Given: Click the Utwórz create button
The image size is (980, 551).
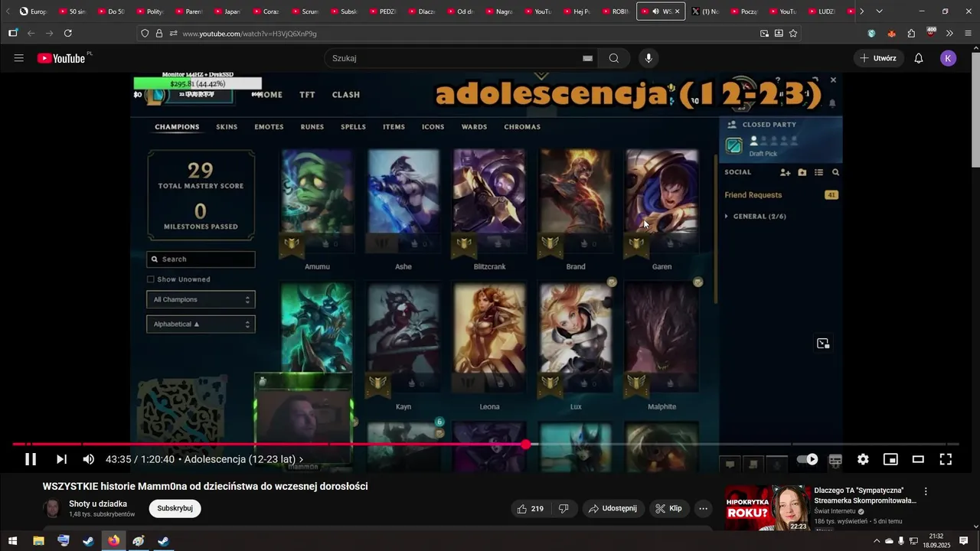Looking at the screenshot, I should pyautogui.click(x=878, y=58).
